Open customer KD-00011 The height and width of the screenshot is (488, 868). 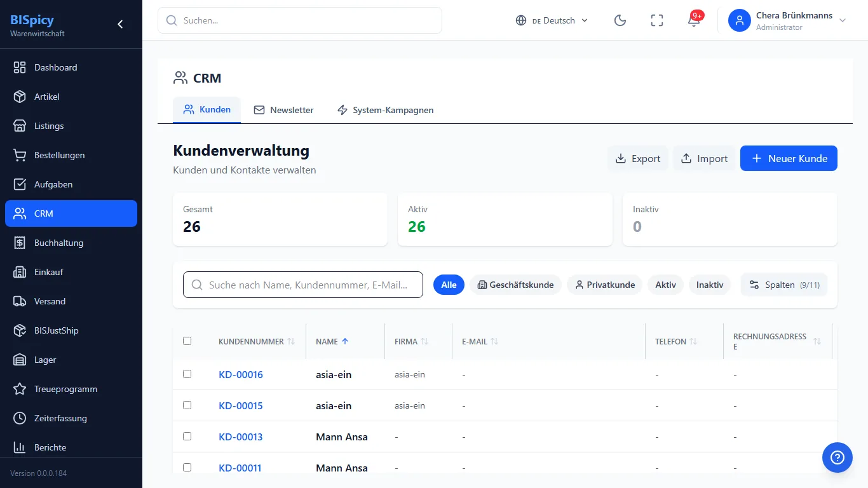pos(240,468)
